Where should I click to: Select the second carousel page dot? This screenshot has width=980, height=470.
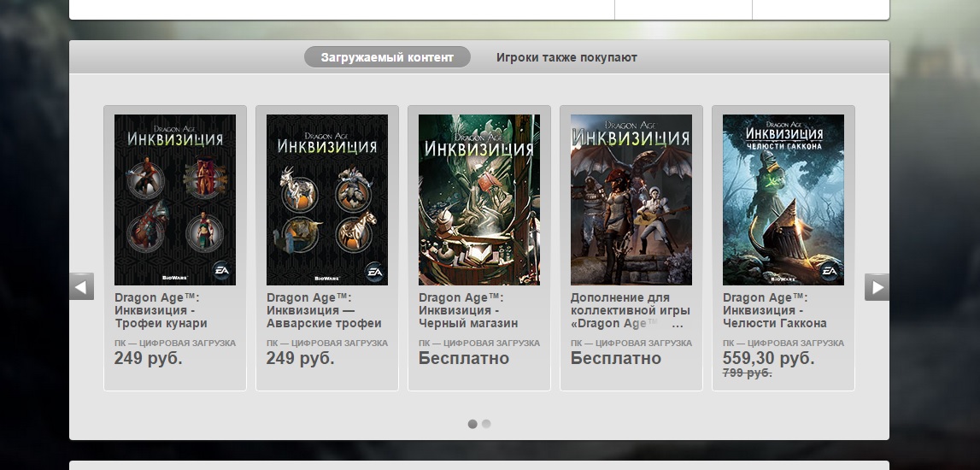pos(486,424)
